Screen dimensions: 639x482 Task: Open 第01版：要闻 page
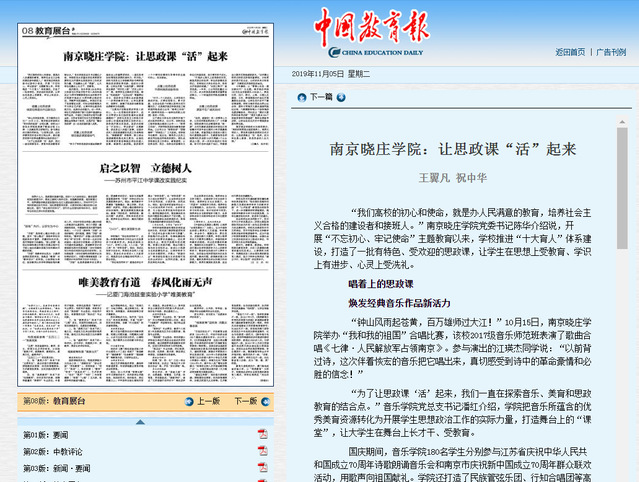click(46, 435)
